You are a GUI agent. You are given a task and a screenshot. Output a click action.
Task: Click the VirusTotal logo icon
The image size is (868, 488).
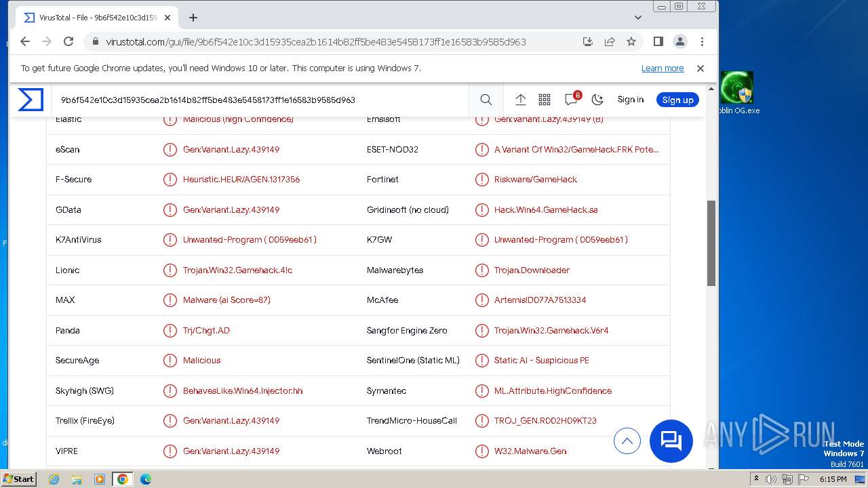click(x=31, y=100)
